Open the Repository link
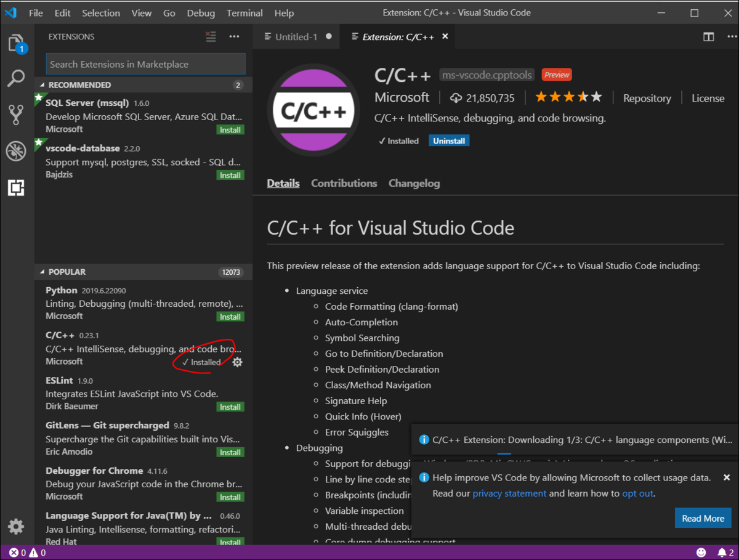 (x=647, y=98)
